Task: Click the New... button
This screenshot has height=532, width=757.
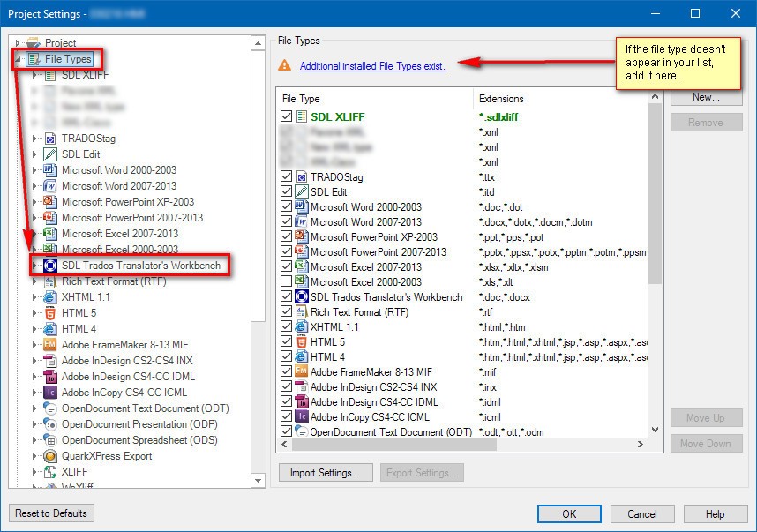Action: (707, 97)
